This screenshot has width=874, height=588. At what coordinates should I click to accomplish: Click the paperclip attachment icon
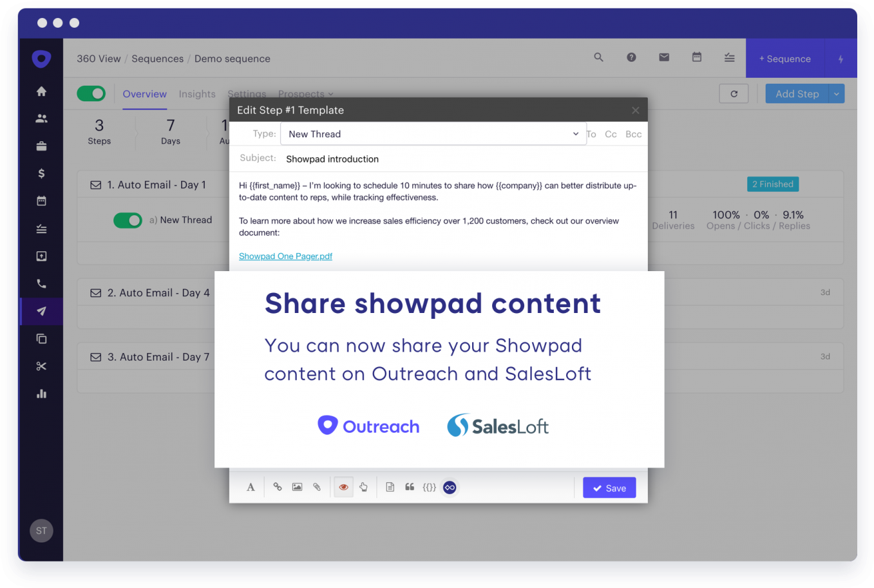[x=317, y=487]
